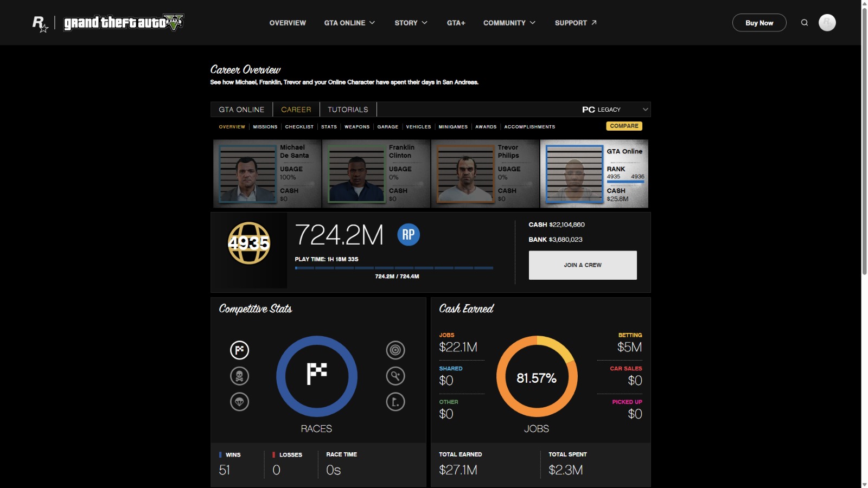Select the deathmatch skull stat icon
This screenshot has height=488, width=868.
coord(239,376)
